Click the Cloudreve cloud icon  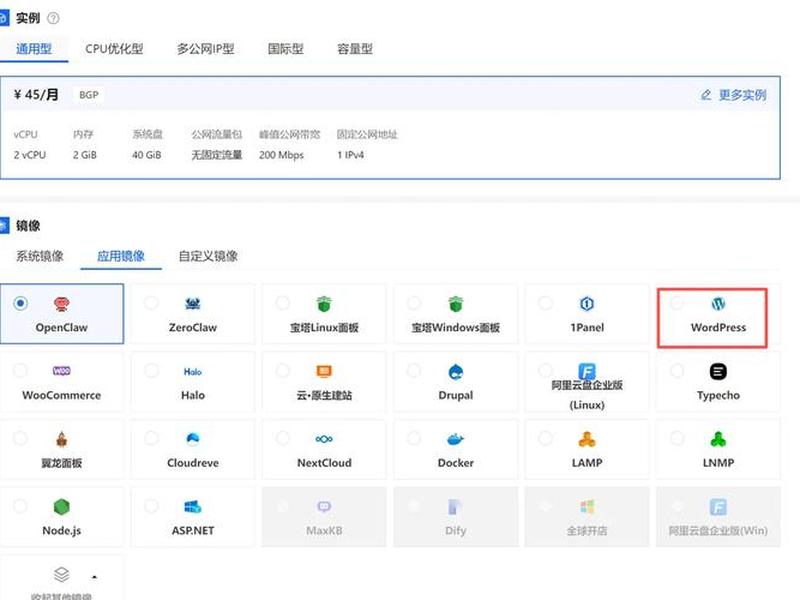click(x=193, y=439)
